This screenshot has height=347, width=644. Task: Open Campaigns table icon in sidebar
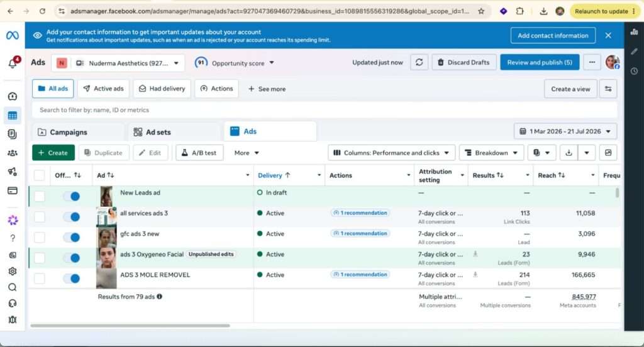13,116
